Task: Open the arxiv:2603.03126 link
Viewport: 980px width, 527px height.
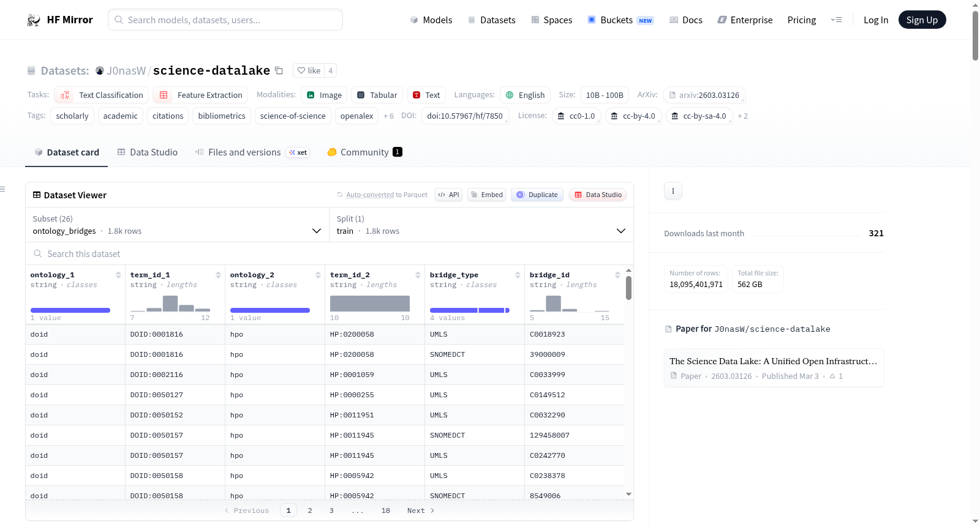Action: 704,95
